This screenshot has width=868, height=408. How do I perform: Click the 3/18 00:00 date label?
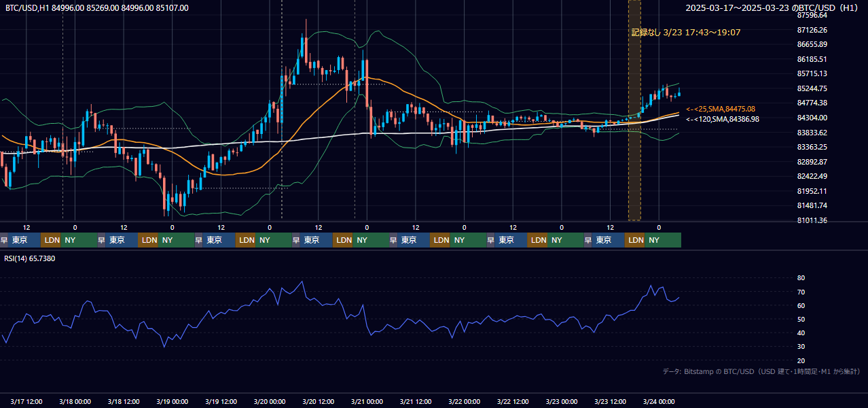75,401
